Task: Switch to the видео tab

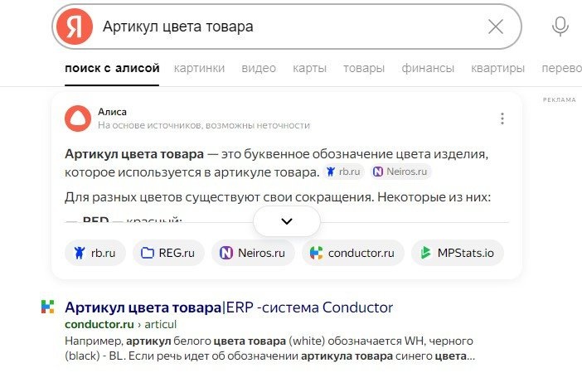Action: click(259, 68)
